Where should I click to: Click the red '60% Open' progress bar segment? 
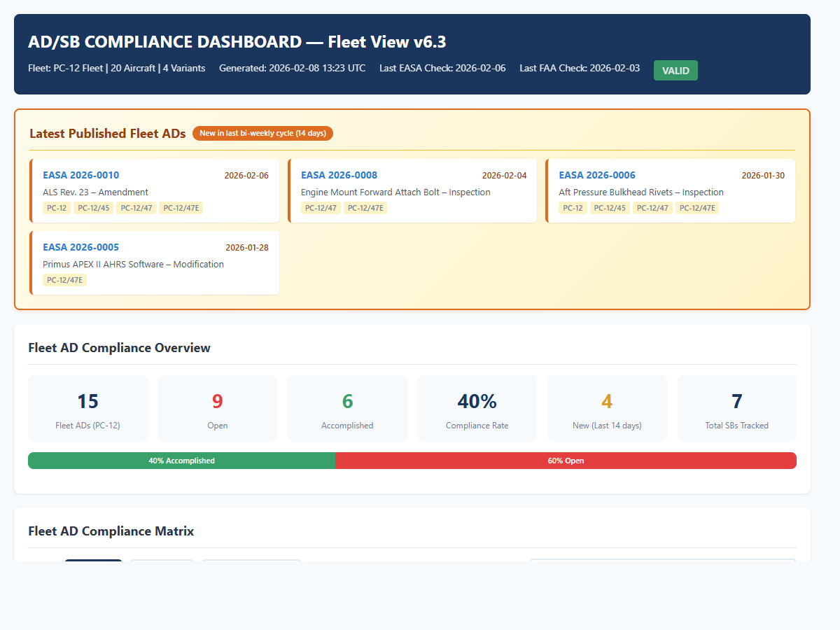coord(566,460)
